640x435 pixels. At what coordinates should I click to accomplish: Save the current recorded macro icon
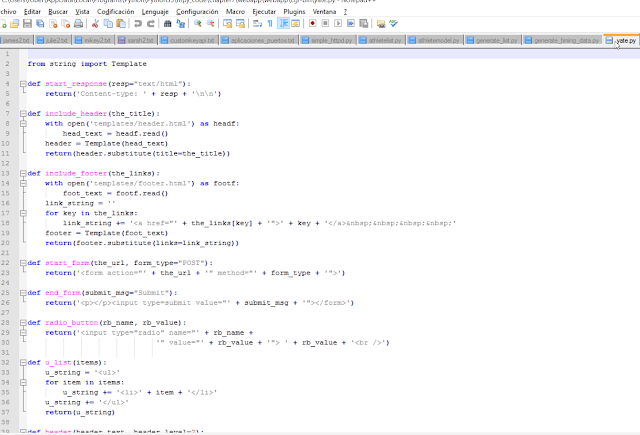coord(364,24)
